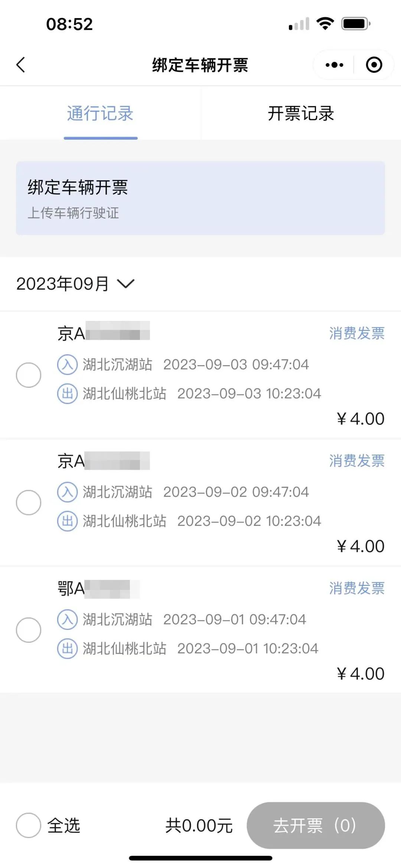Image resolution: width=401 pixels, height=868 pixels.
Task: Open the mini program three-dots menu
Action: (x=334, y=65)
